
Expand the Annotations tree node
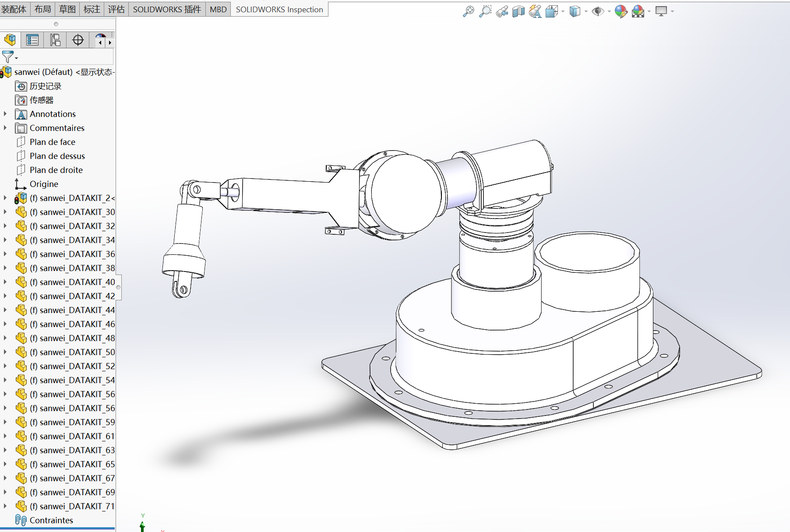5,114
